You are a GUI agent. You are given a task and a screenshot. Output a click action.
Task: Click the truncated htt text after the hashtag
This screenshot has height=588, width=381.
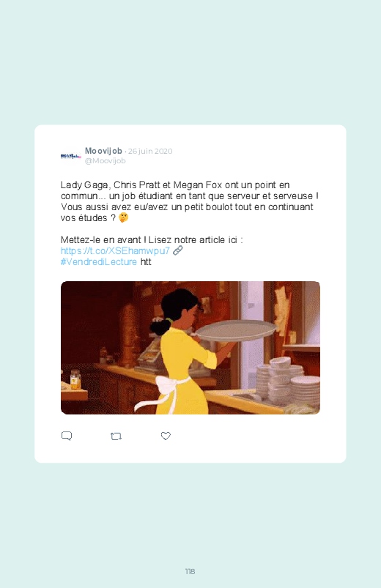146,261
